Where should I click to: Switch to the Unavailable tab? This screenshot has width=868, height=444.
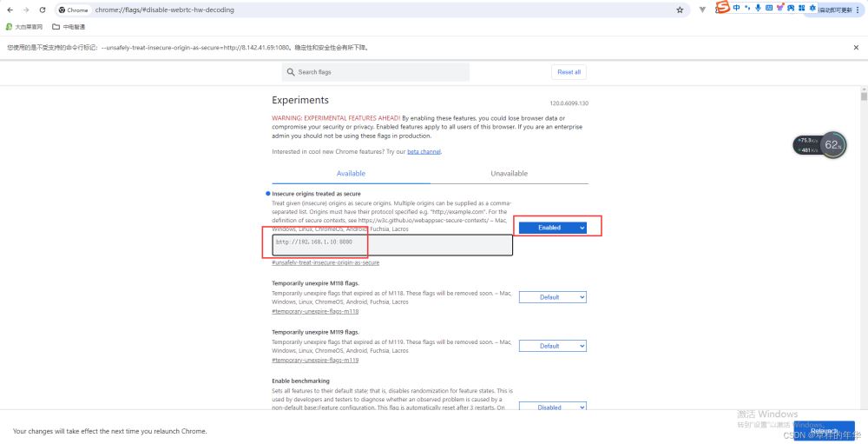pyautogui.click(x=510, y=174)
